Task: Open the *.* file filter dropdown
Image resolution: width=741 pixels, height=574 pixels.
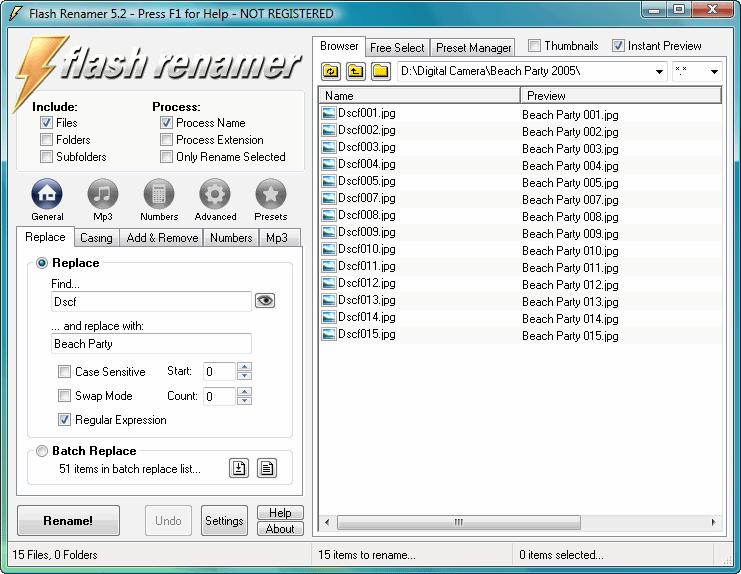Action: point(714,72)
